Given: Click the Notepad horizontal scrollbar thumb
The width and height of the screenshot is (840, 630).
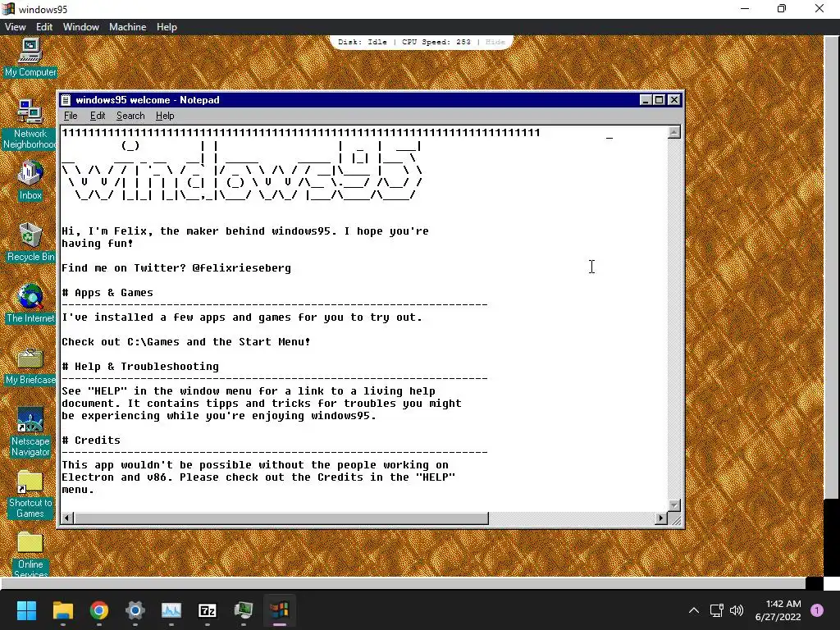Looking at the screenshot, I should pyautogui.click(x=281, y=518).
